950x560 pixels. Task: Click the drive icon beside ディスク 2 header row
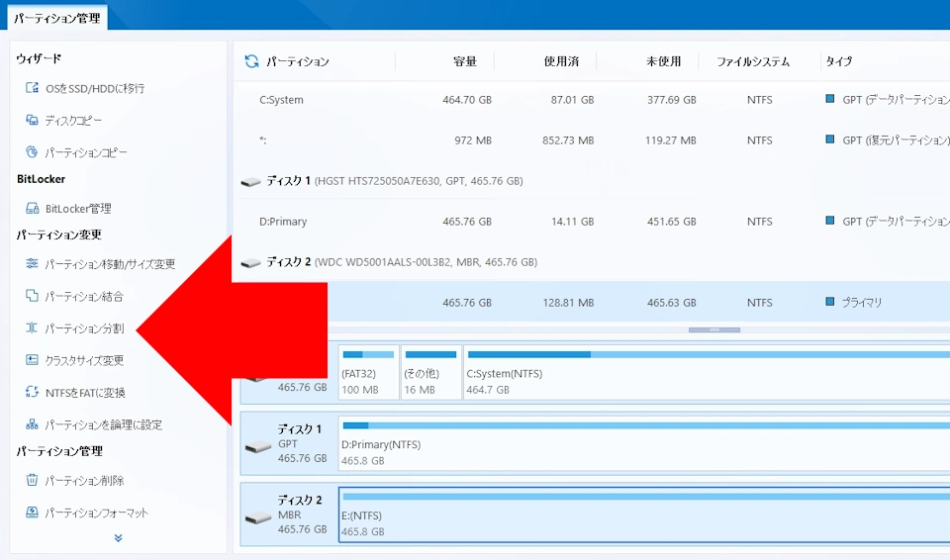point(250,262)
